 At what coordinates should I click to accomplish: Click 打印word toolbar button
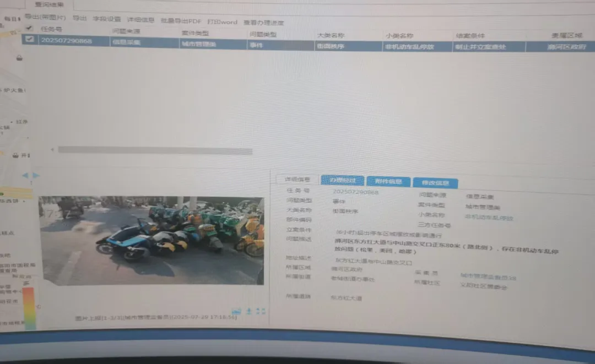(x=223, y=22)
